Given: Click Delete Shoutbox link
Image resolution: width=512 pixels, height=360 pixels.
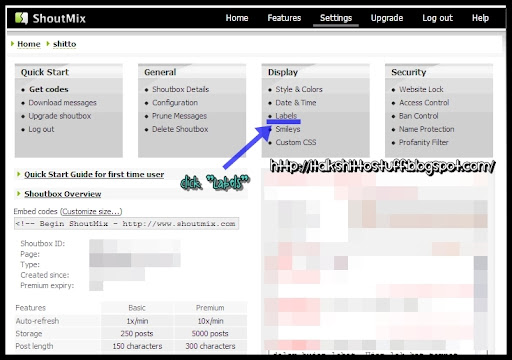Looking at the screenshot, I should pos(180,129).
